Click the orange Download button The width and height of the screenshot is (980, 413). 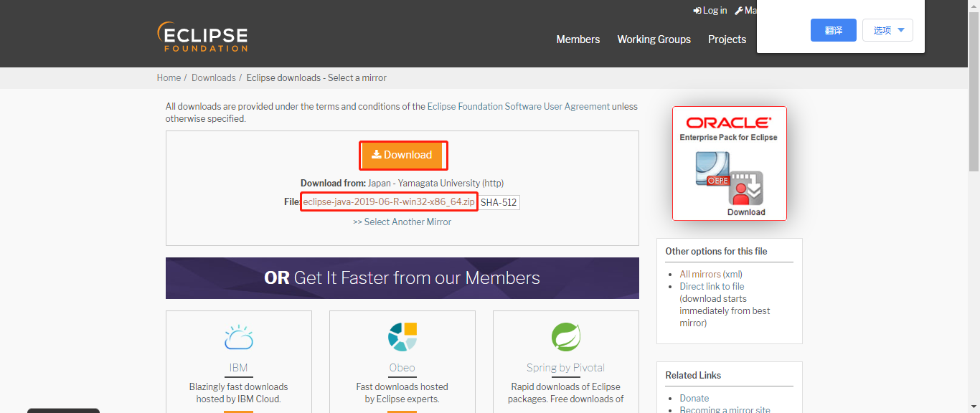coord(402,155)
